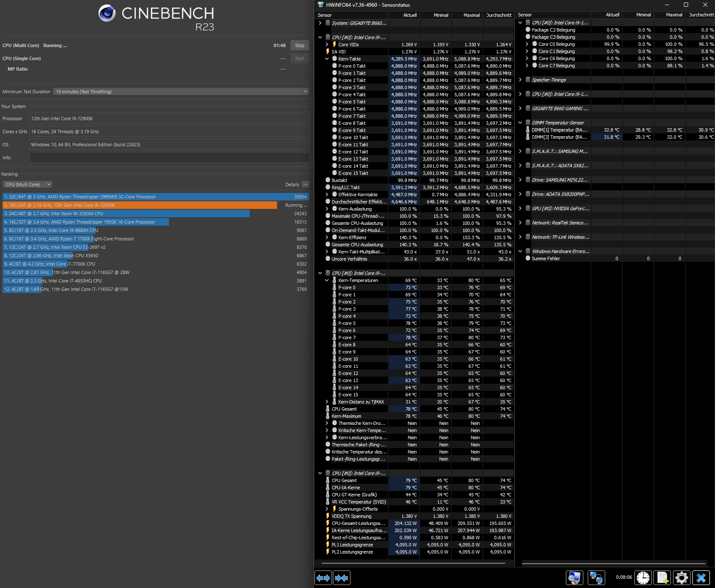Click the blue X icon in HWiNFO's bottom toolbar
Image resolution: width=715 pixels, height=588 pixels.
[701, 578]
